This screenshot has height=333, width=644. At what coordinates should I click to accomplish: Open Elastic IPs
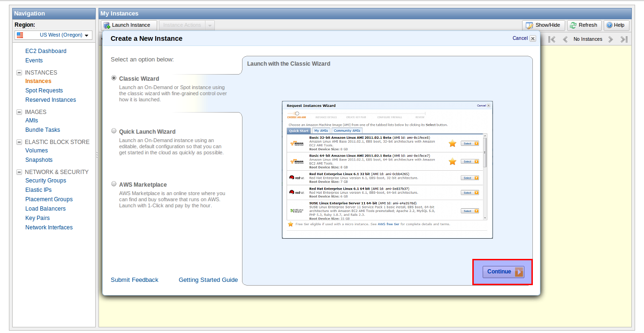click(x=38, y=190)
